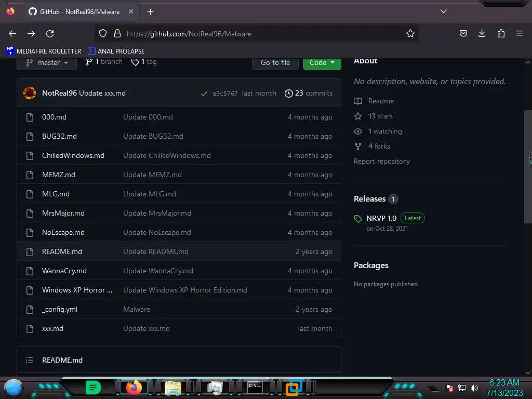The image size is (532, 399).
Task: Open the BUG32.md file
Action: (59, 137)
